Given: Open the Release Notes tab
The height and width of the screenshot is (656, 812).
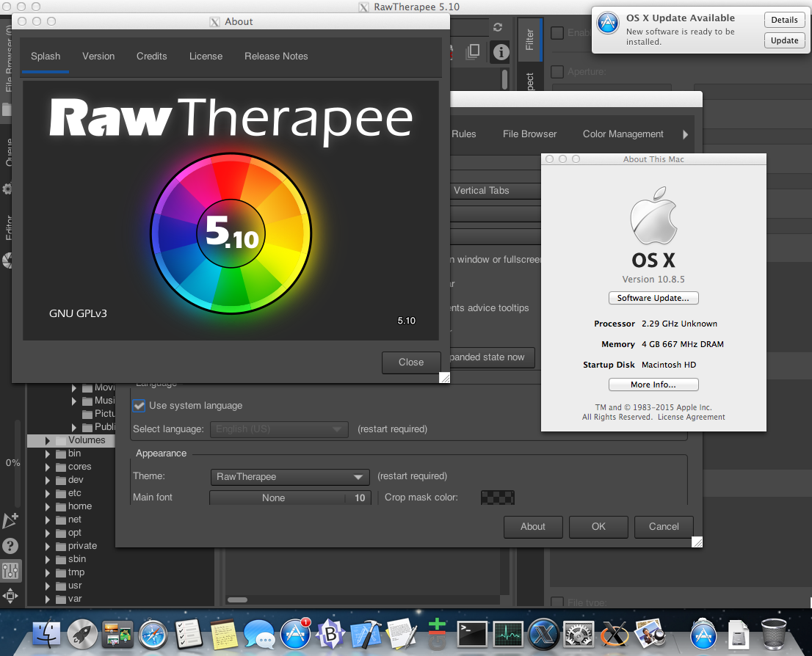Looking at the screenshot, I should coord(276,57).
